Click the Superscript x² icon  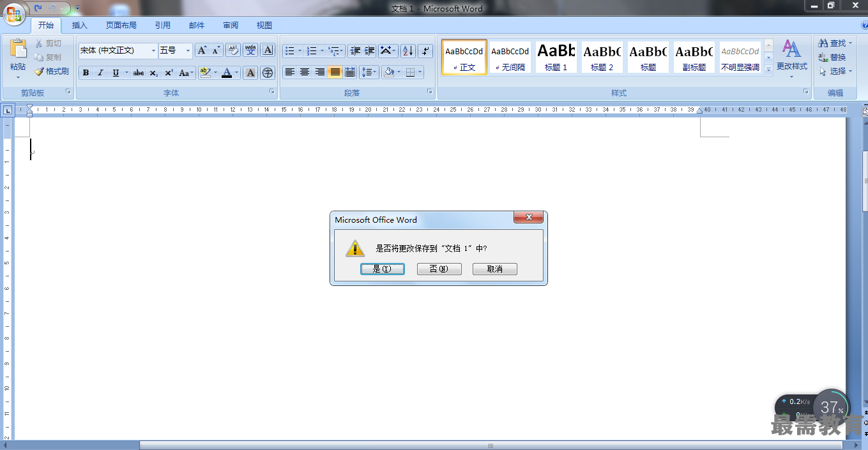169,73
